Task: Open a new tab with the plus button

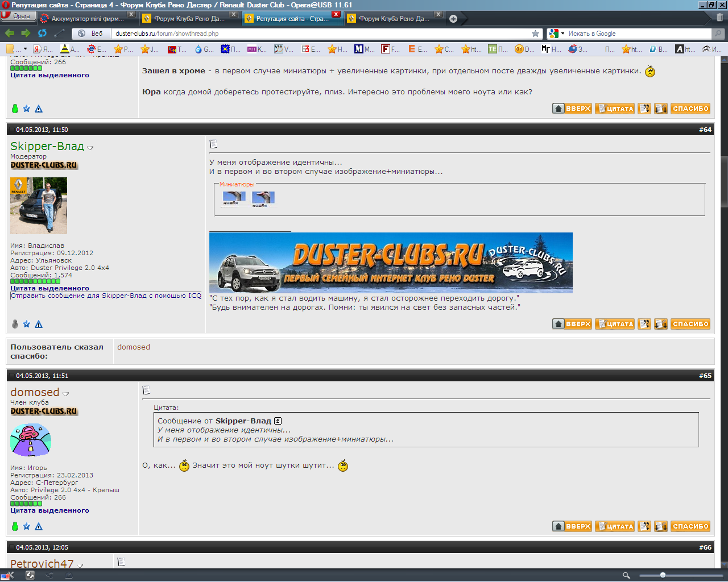Action: pos(453,19)
